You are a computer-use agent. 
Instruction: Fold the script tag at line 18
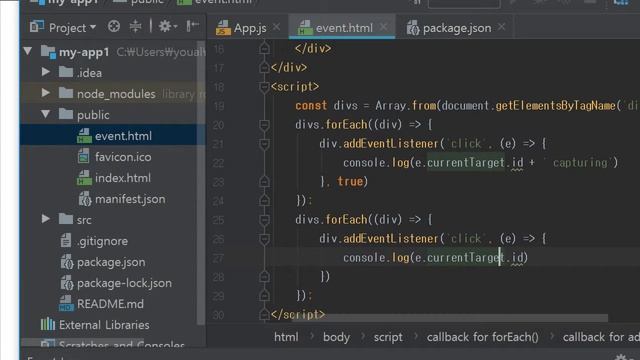click(x=264, y=87)
